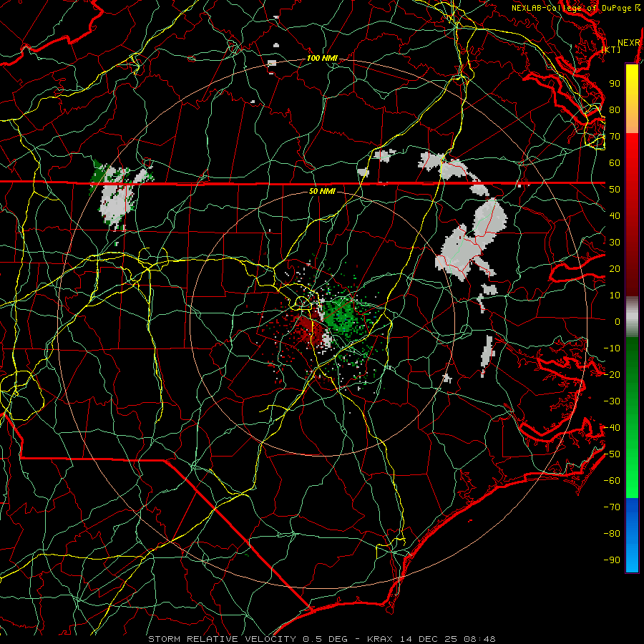
Task: Click the -20 value on velocity scale
Action: (x=612, y=375)
